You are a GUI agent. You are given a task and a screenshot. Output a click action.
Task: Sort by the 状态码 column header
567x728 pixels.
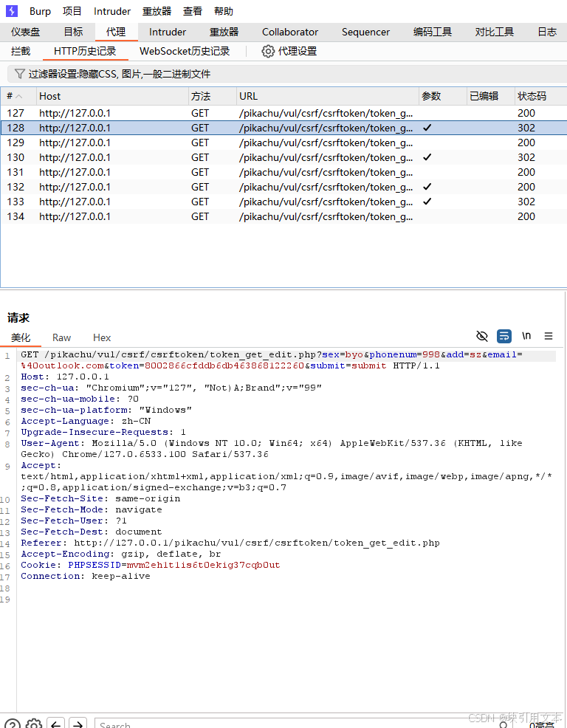tap(540, 96)
